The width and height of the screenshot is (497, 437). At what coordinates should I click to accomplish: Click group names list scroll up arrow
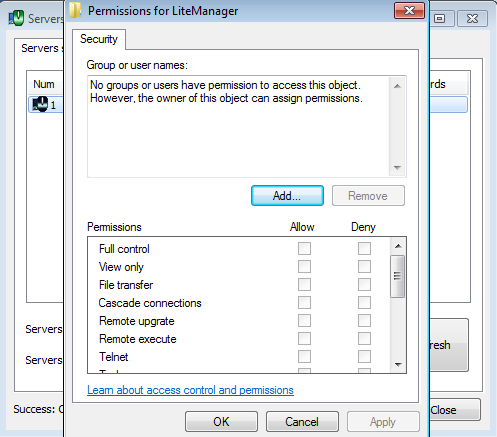pos(397,86)
